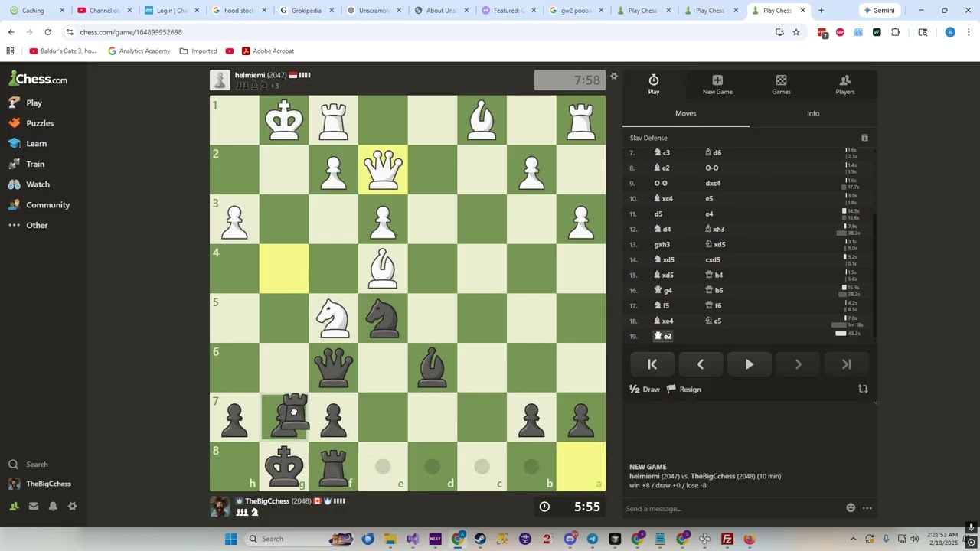Open Community in the sidebar
Viewport: 980px width, 551px height.
point(40,205)
